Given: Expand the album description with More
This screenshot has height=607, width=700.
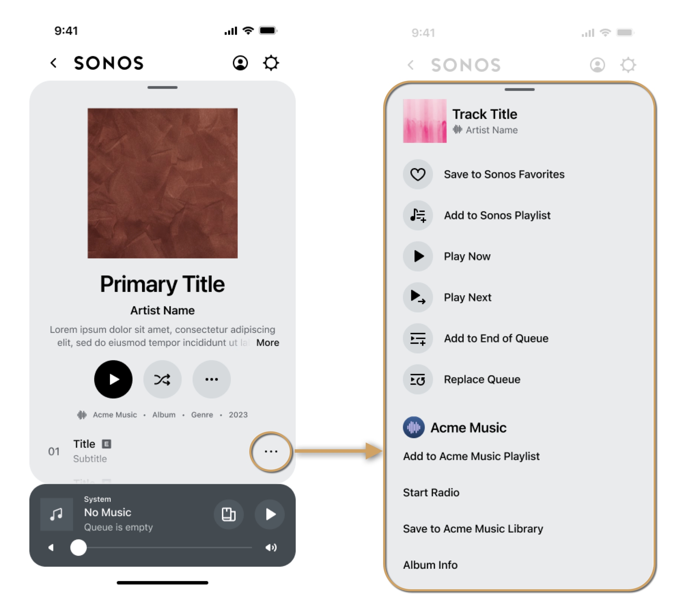Looking at the screenshot, I should pyautogui.click(x=268, y=343).
